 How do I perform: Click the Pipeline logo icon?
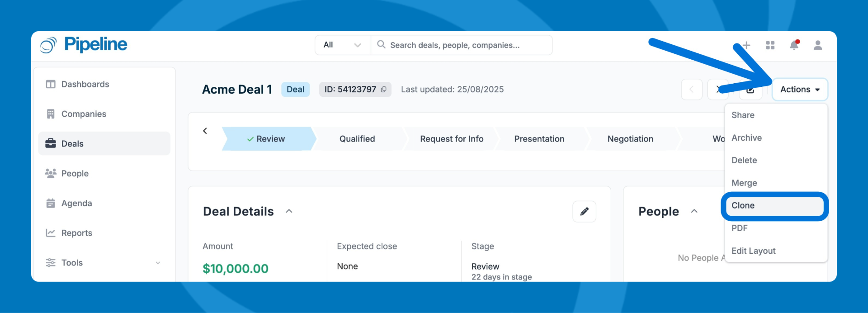[48, 45]
